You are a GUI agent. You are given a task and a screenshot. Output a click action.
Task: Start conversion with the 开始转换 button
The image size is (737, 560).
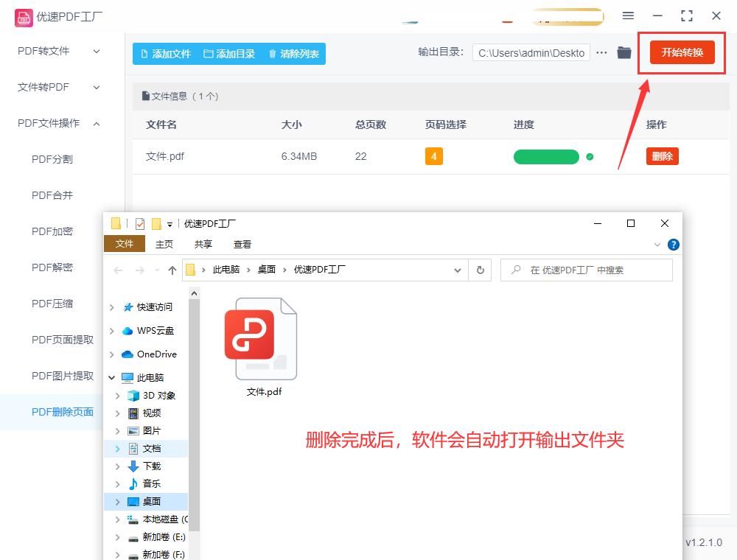click(681, 52)
